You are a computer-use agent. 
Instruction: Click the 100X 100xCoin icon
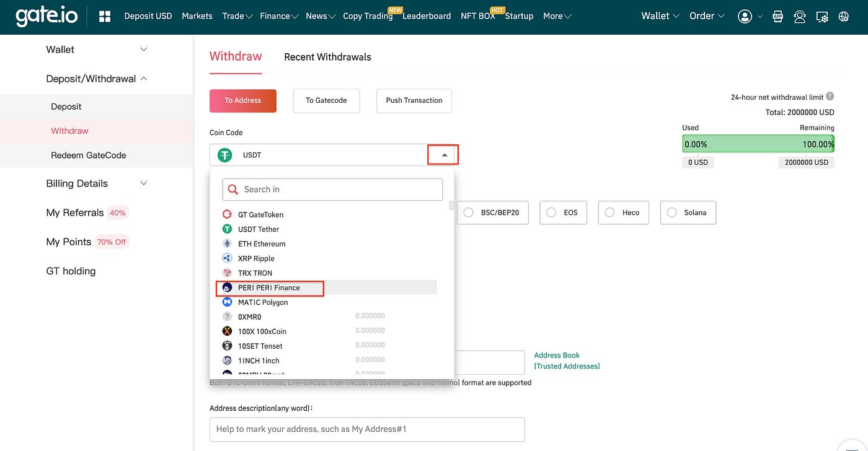pyautogui.click(x=227, y=331)
